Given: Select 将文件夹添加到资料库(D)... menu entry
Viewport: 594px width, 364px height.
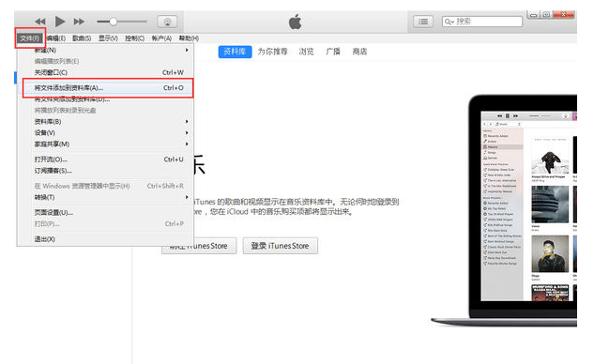Looking at the screenshot, I should click(105, 99).
